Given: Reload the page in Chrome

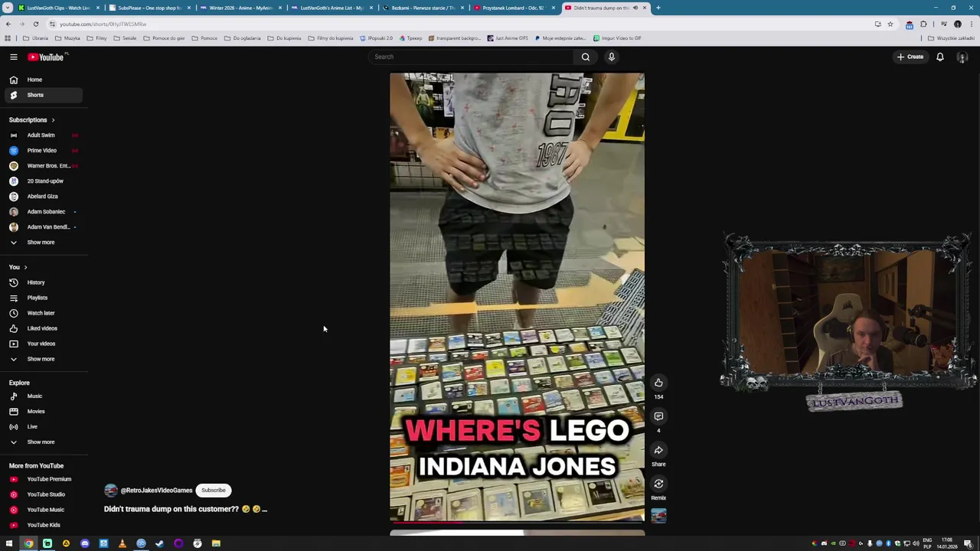Looking at the screenshot, I should (35, 24).
